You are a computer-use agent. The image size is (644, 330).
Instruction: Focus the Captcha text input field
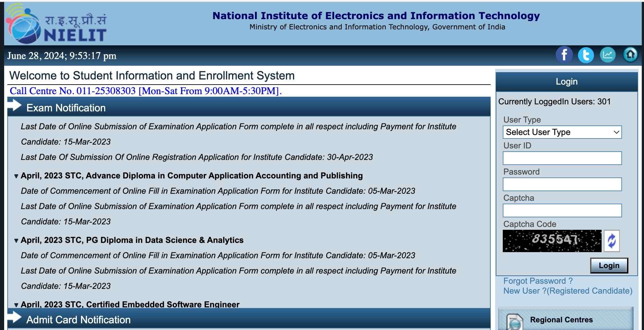pos(562,211)
